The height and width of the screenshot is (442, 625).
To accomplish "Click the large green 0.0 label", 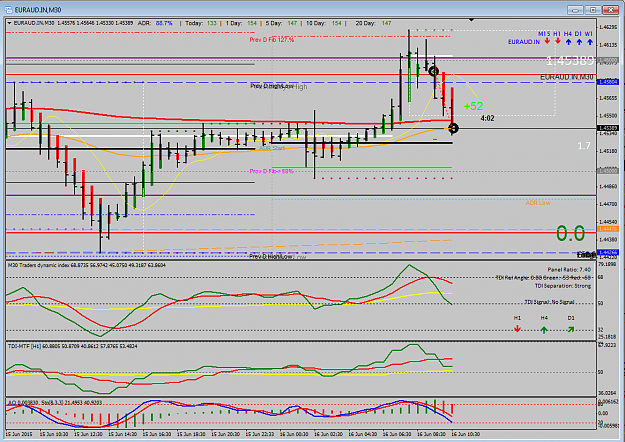I will pos(570,233).
